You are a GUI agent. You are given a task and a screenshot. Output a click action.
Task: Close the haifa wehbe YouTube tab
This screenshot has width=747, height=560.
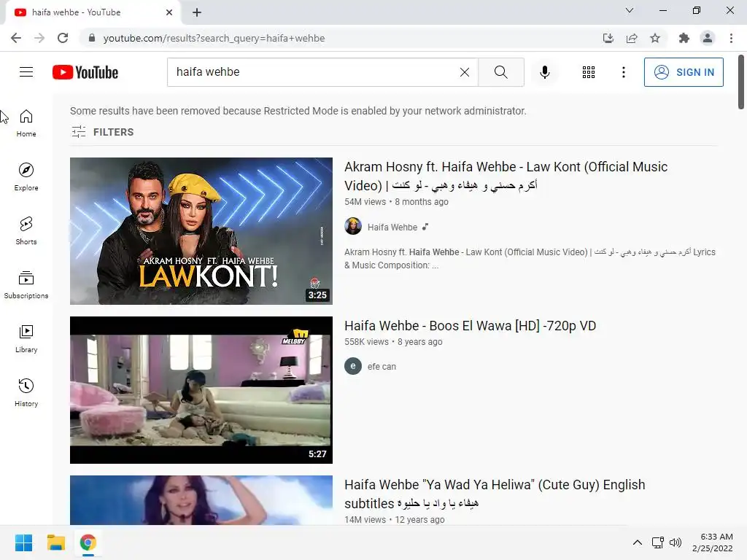tap(169, 12)
